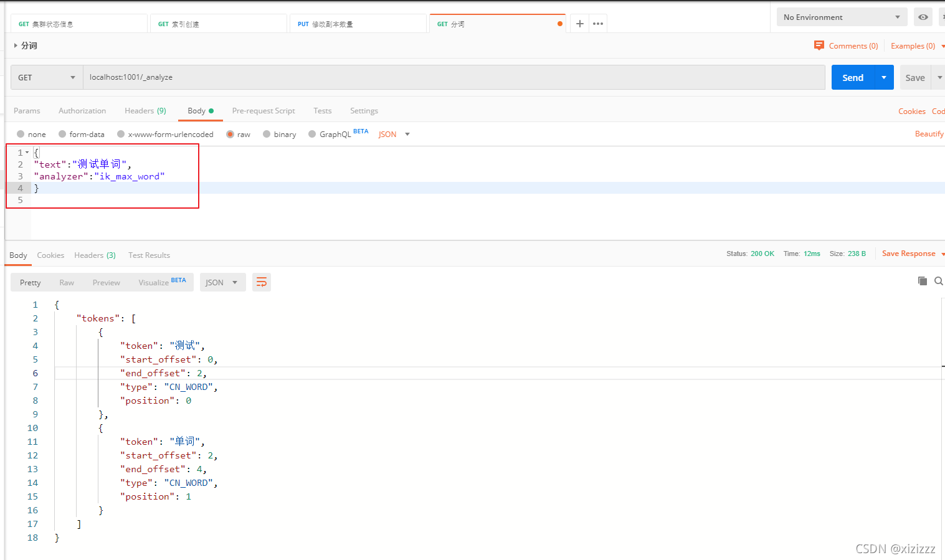
Task: Open the Authorization tab
Action: [x=82, y=111]
